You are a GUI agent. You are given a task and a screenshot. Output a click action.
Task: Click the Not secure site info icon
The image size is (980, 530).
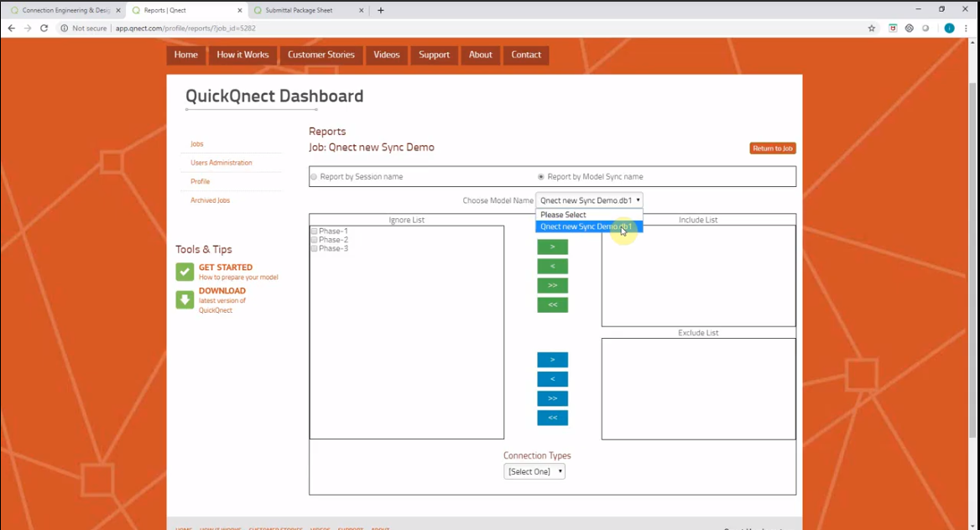pos(64,29)
